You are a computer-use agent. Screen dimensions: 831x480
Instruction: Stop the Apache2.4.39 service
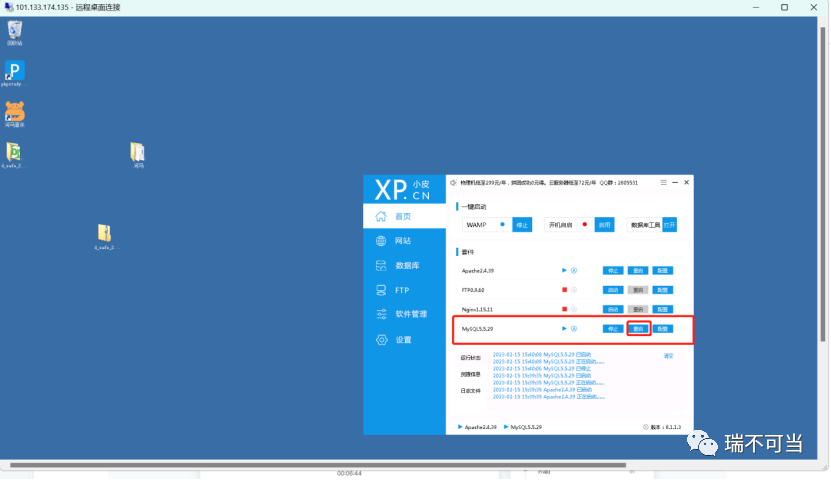click(613, 271)
